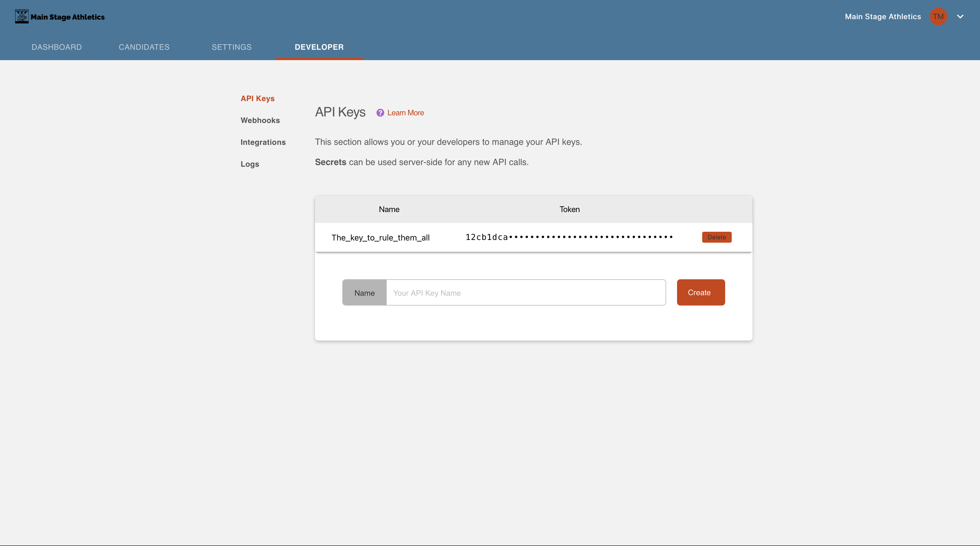Delete the The_key_to_rule_them_all key

click(x=716, y=237)
